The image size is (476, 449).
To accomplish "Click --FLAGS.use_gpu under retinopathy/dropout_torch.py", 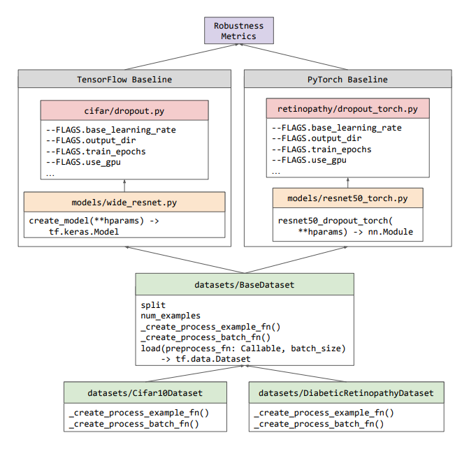I will coord(310,160).
